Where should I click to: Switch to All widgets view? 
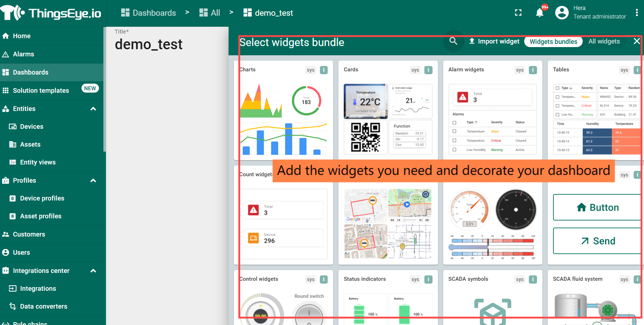point(604,41)
